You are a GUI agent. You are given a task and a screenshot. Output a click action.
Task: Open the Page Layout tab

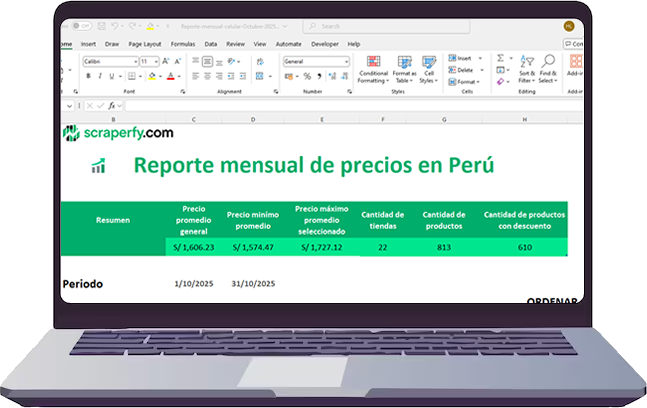pos(145,44)
